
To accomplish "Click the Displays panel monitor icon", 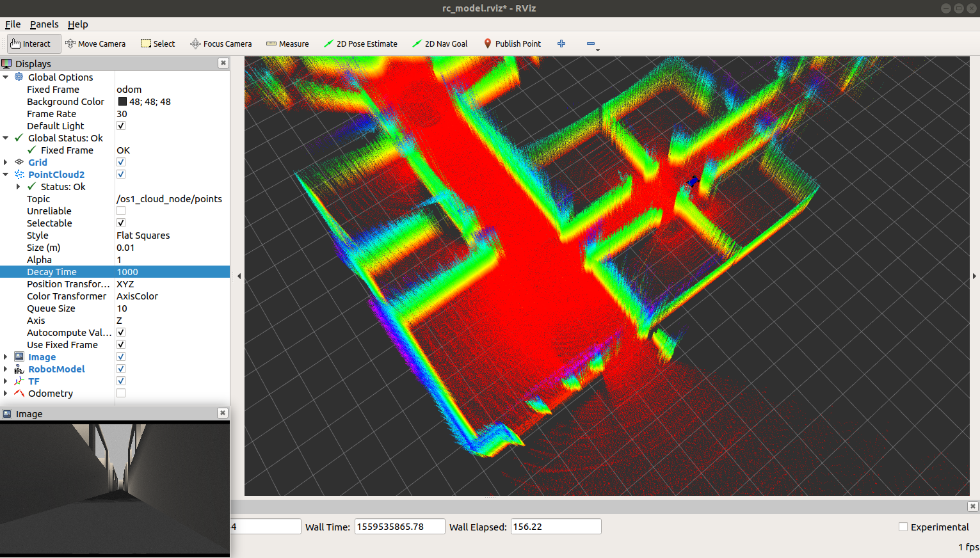I will tap(7, 63).
